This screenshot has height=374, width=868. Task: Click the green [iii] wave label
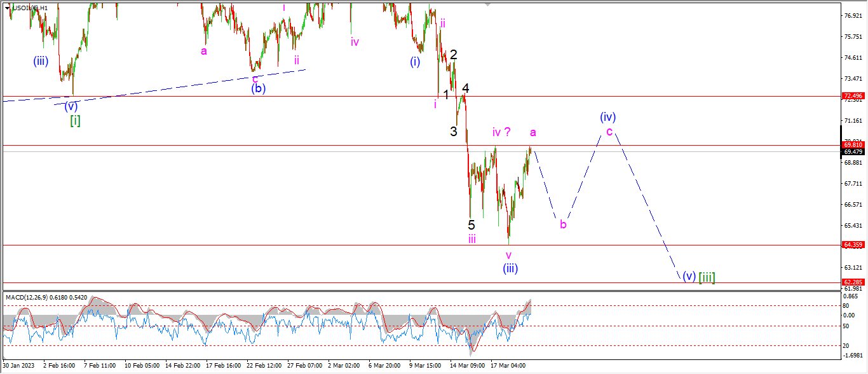click(707, 277)
